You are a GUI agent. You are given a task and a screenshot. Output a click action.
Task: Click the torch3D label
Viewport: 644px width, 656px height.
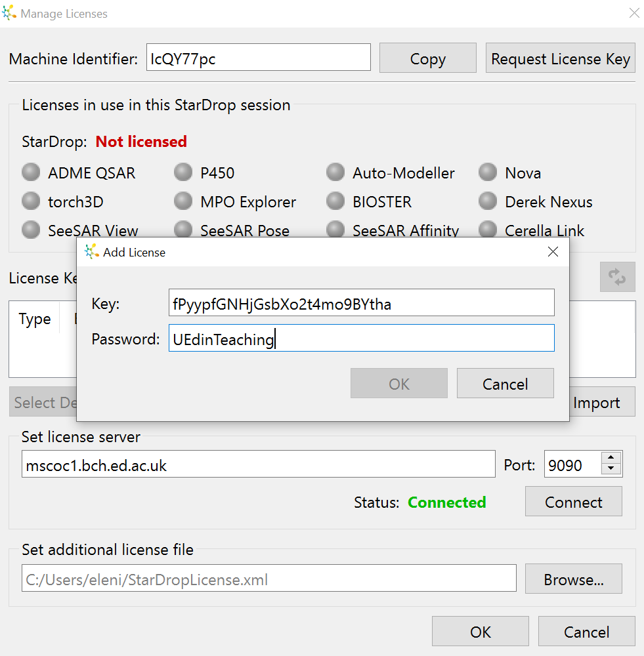point(75,201)
